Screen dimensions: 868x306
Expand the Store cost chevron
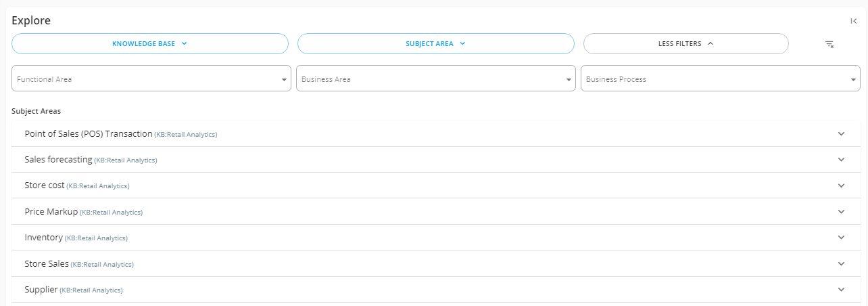[842, 185]
